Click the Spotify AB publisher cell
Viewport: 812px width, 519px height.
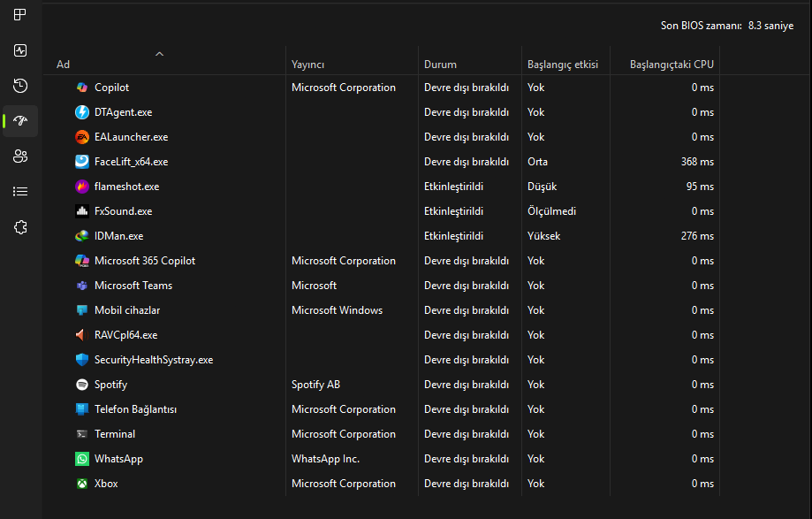[315, 385]
